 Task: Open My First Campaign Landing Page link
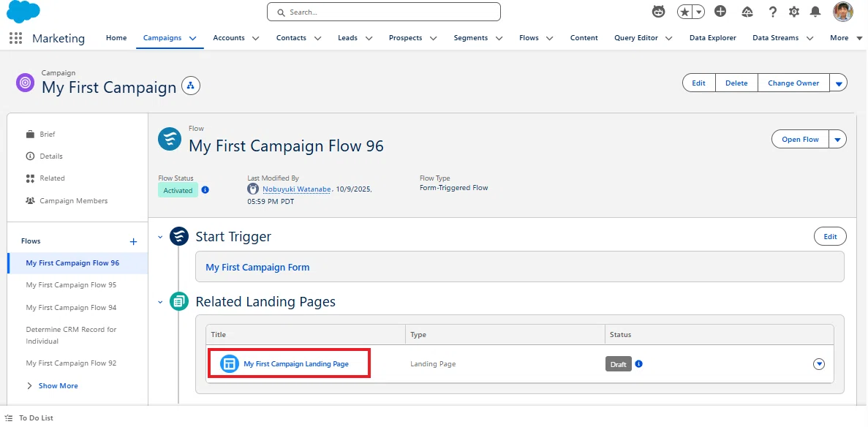click(296, 364)
